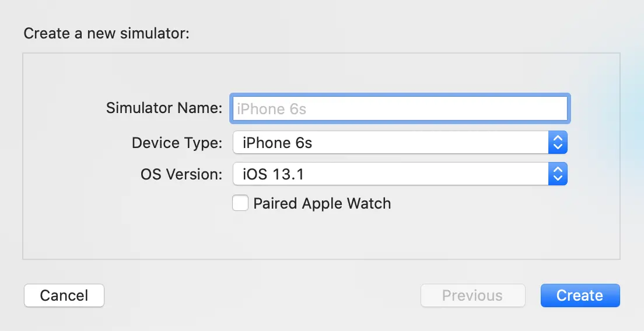Viewport: 644px width, 331px height.
Task: Click the Paired Apple Watch label text
Action: [322, 203]
